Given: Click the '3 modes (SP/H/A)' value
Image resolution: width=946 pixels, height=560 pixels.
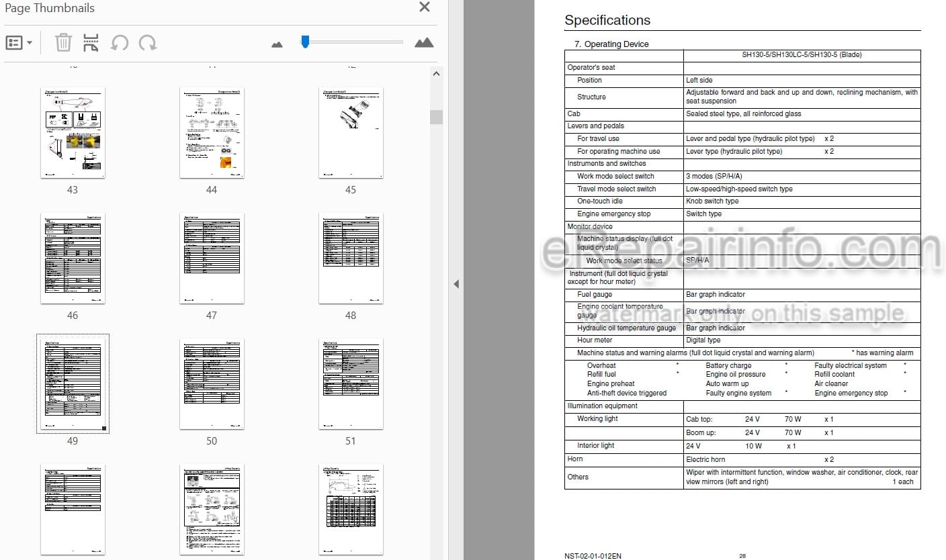Looking at the screenshot, I should coord(714,177).
